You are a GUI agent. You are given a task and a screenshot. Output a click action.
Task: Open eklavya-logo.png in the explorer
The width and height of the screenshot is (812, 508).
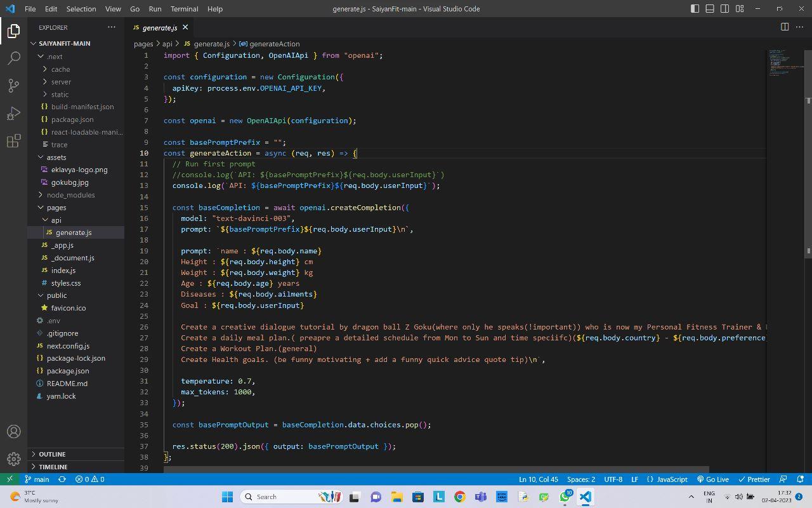(x=79, y=170)
